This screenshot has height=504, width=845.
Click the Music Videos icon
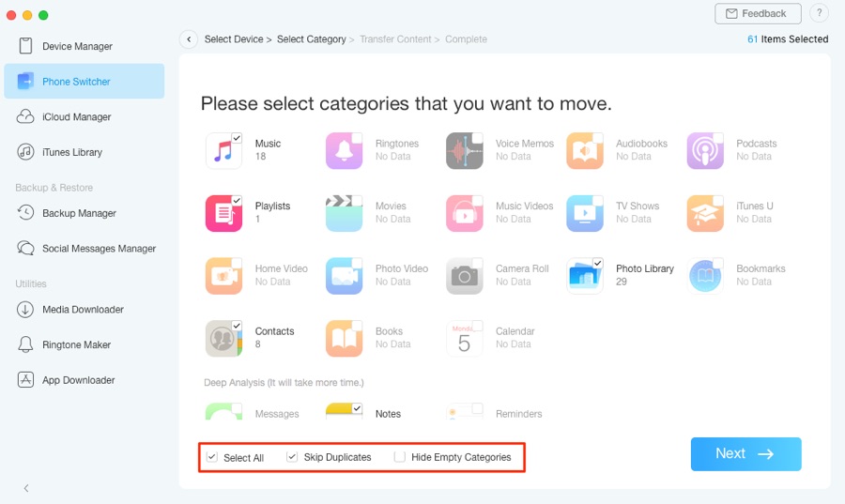pos(464,213)
